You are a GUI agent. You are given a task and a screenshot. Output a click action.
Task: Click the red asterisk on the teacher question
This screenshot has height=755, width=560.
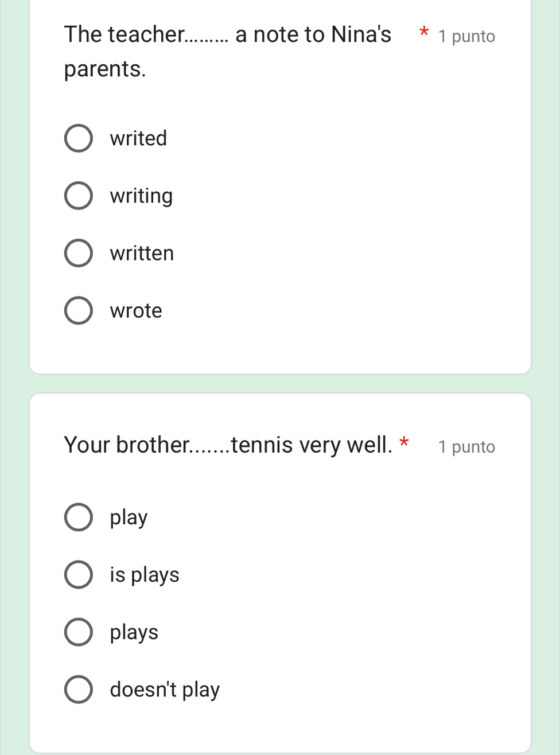(x=423, y=32)
